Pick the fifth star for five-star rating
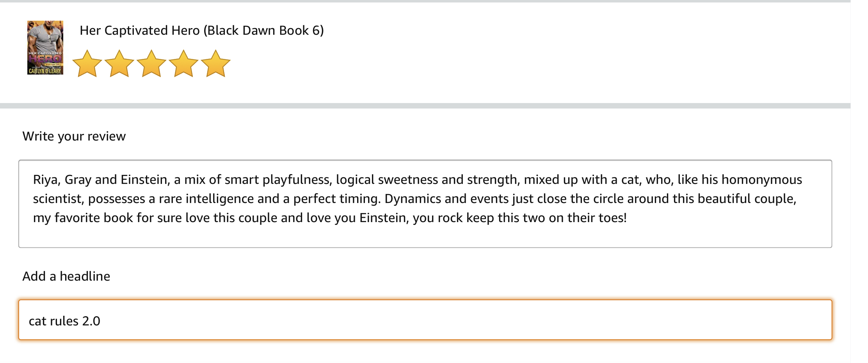 pyautogui.click(x=215, y=64)
